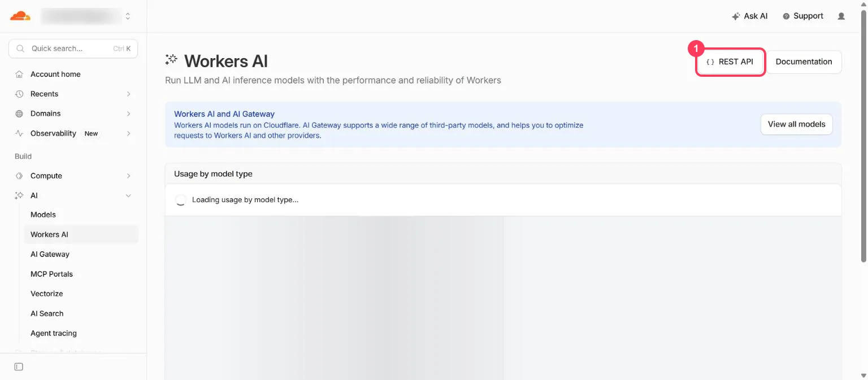Expand the Observability chevron
The width and height of the screenshot is (868, 380).
pyautogui.click(x=128, y=133)
